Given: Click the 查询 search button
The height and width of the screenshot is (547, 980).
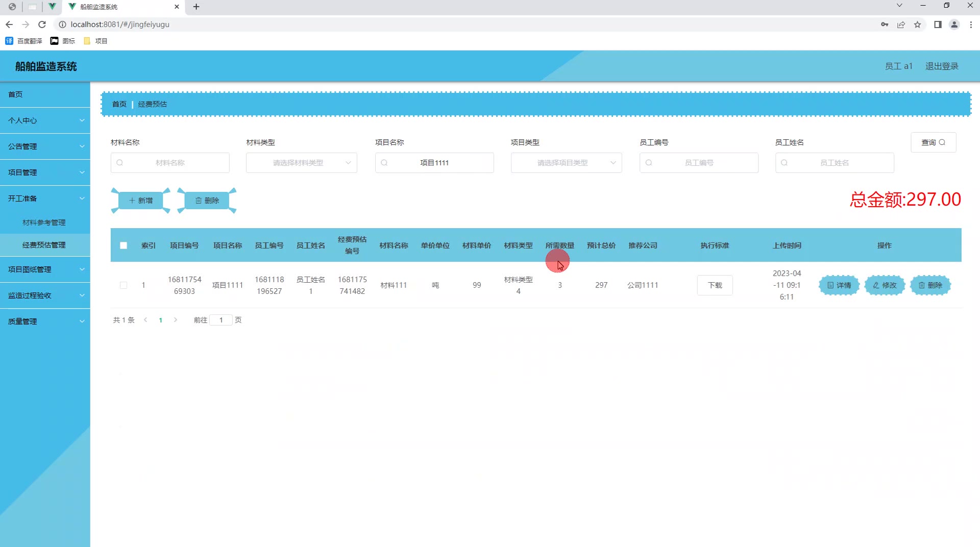Looking at the screenshot, I should pos(934,142).
